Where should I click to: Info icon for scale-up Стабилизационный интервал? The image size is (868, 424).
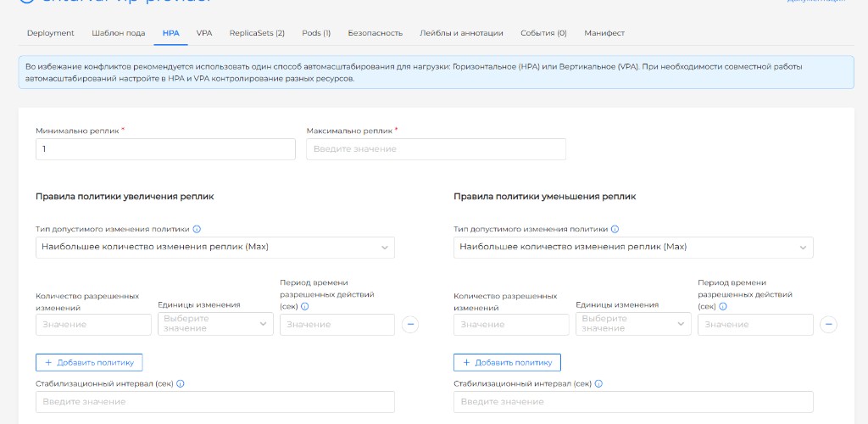click(181, 383)
